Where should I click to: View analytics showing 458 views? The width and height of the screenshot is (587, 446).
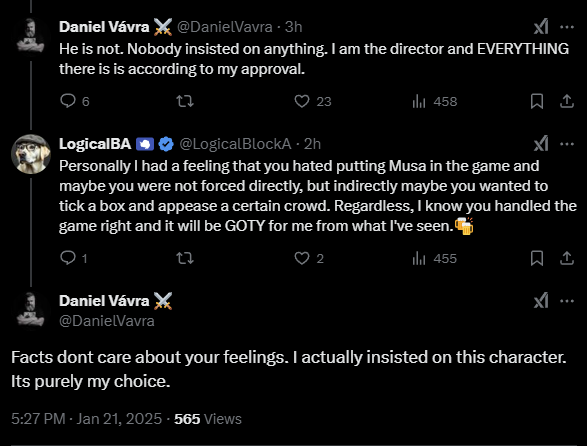click(435, 101)
